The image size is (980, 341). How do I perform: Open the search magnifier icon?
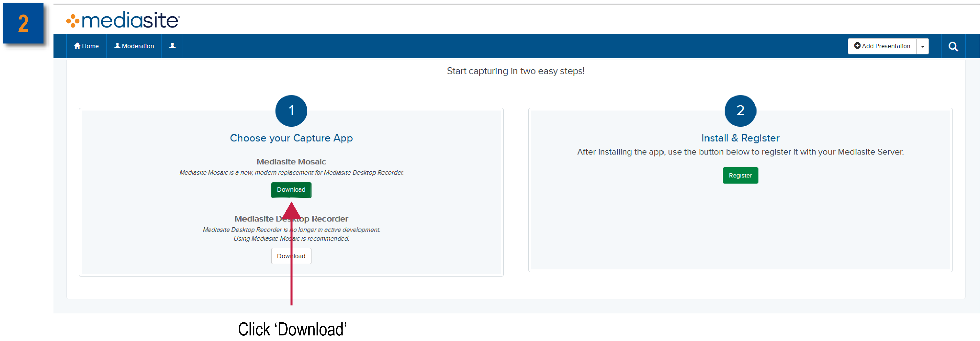(x=953, y=46)
